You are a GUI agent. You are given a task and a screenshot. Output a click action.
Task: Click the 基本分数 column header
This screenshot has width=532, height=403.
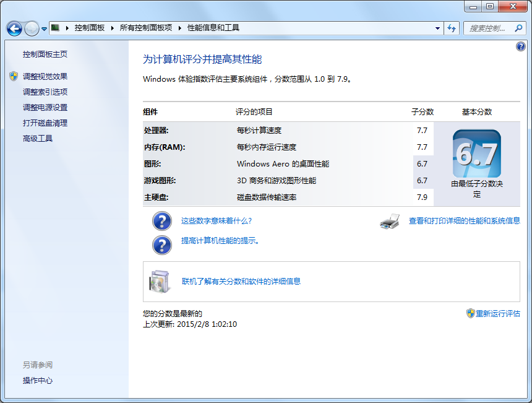tap(477, 112)
